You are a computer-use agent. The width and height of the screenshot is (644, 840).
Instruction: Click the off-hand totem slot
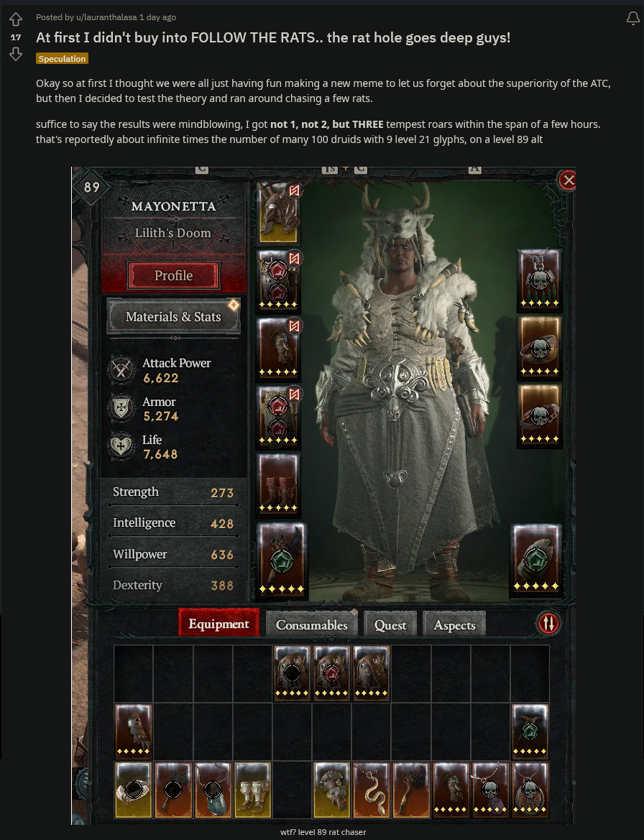tap(536, 559)
